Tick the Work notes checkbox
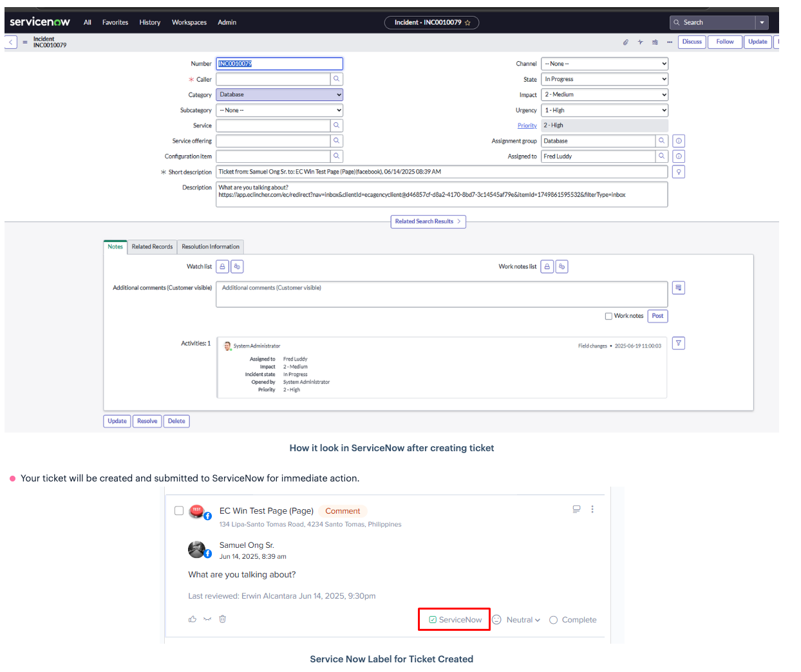 point(608,316)
